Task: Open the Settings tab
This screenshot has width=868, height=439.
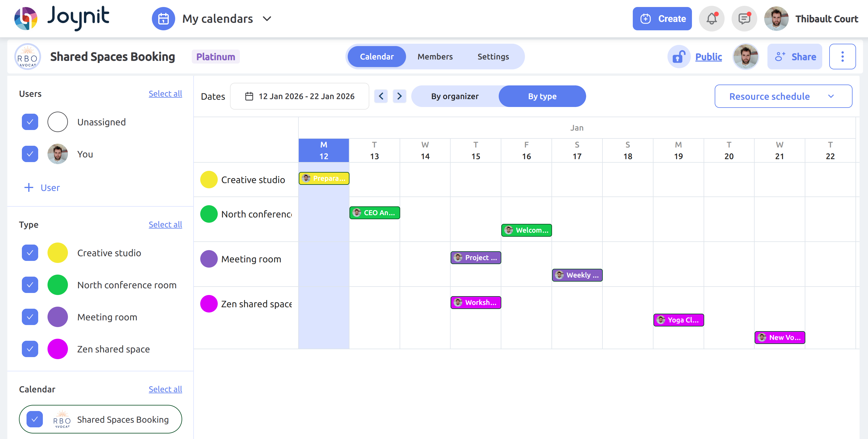Action: coord(493,56)
